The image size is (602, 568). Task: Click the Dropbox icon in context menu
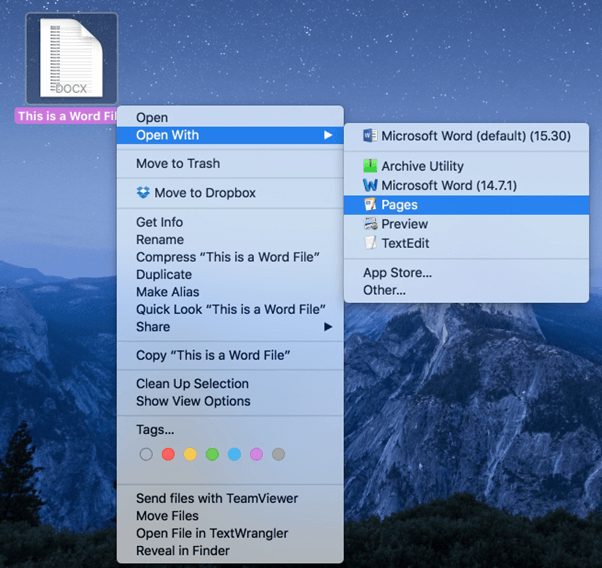tap(143, 192)
